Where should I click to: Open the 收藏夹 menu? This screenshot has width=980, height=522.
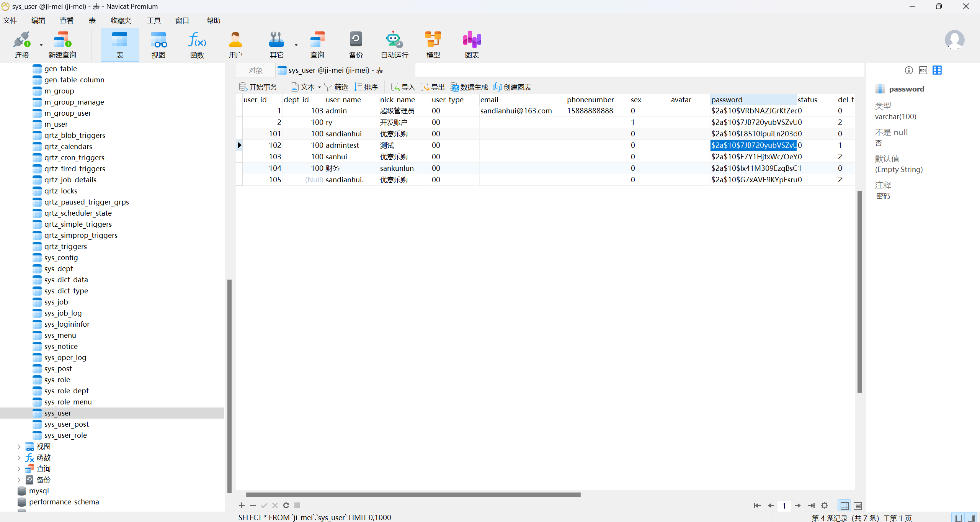point(121,20)
